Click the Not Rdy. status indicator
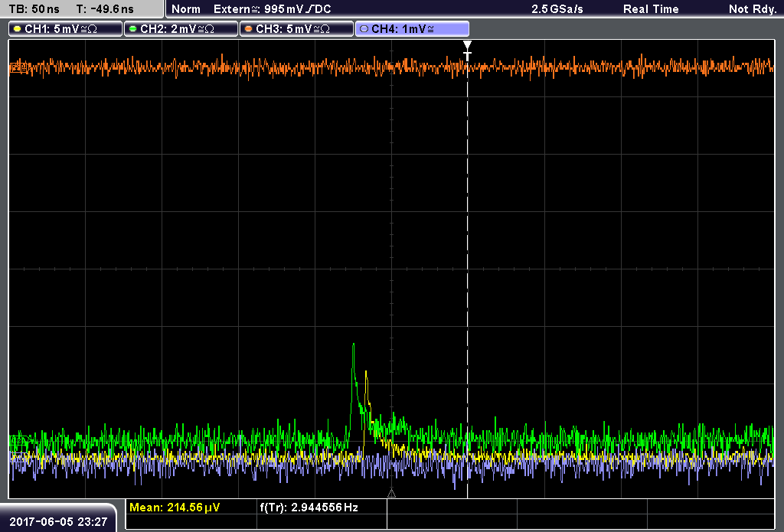 pyautogui.click(x=753, y=9)
